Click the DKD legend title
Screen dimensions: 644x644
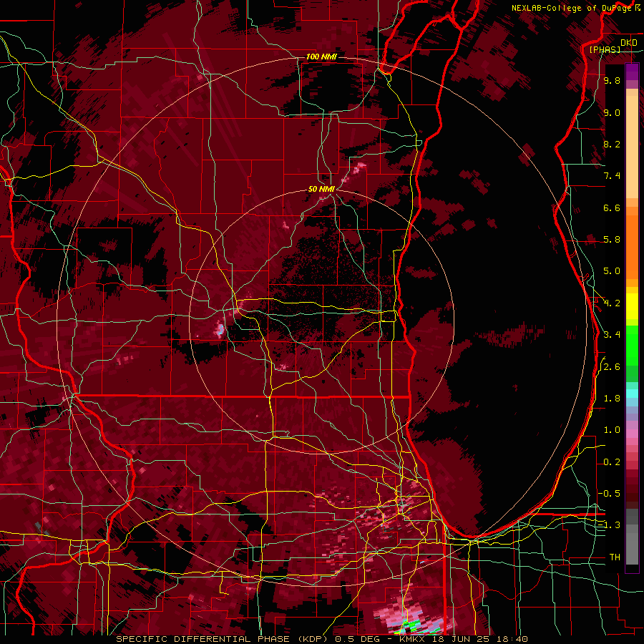629,43
